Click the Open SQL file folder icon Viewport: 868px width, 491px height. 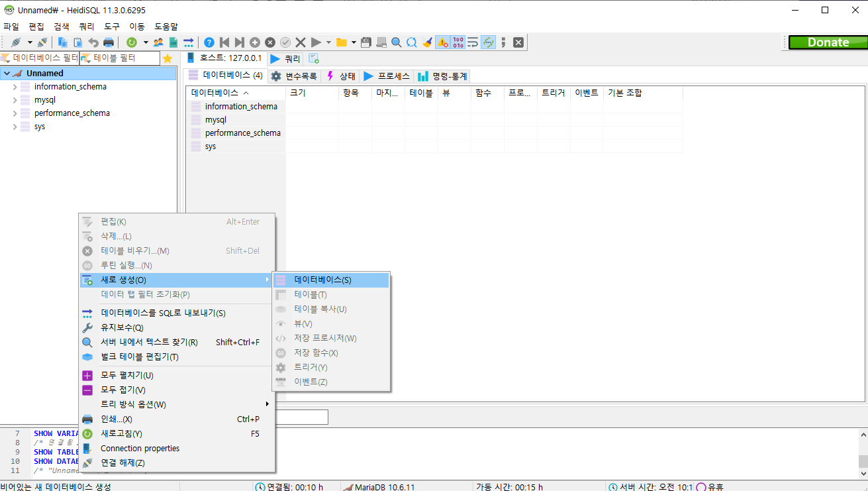coord(342,42)
